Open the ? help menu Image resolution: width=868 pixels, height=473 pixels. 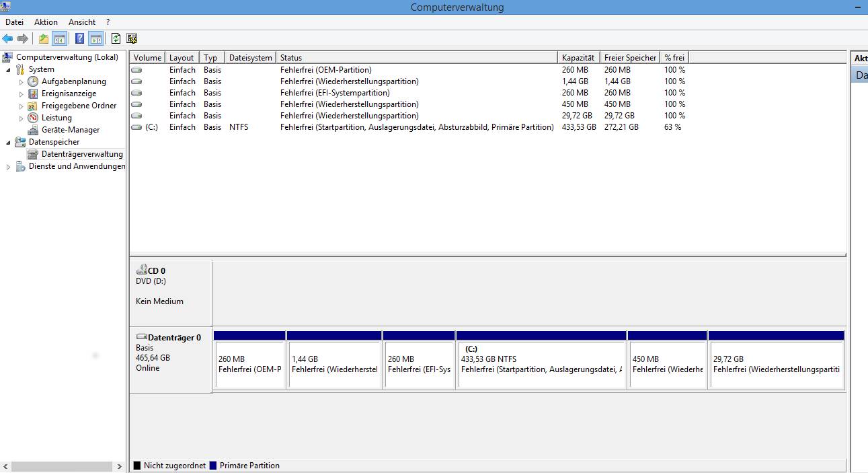108,22
